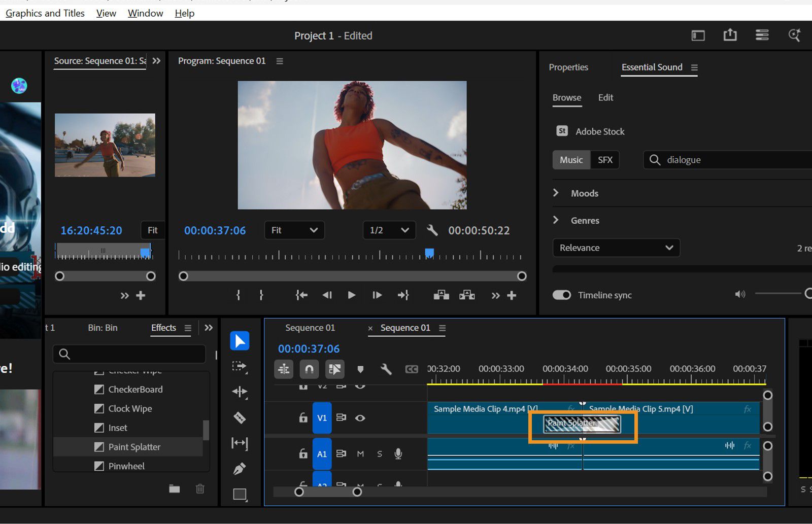
Task: Click the SFX filter button
Action: [605, 160]
